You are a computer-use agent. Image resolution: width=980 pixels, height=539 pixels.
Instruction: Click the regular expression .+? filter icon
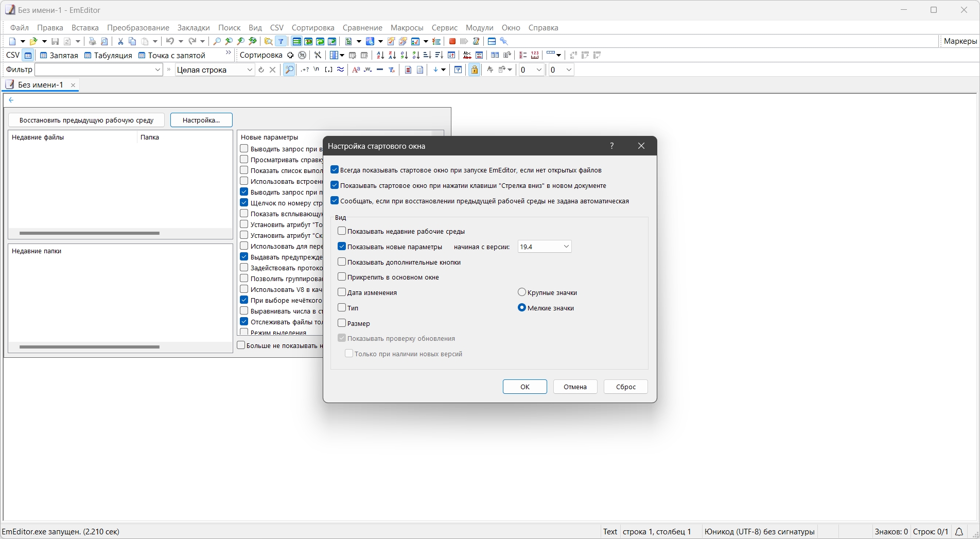click(x=305, y=69)
